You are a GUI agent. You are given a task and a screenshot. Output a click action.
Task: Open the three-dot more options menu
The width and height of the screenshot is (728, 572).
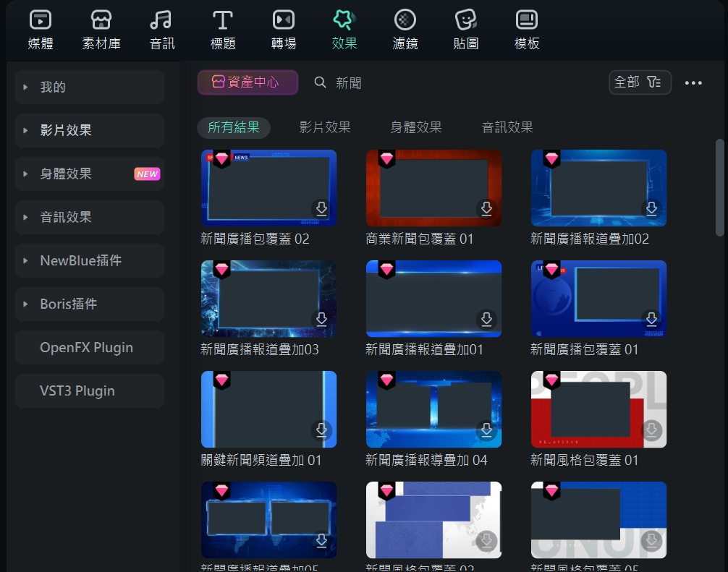[693, 83]
